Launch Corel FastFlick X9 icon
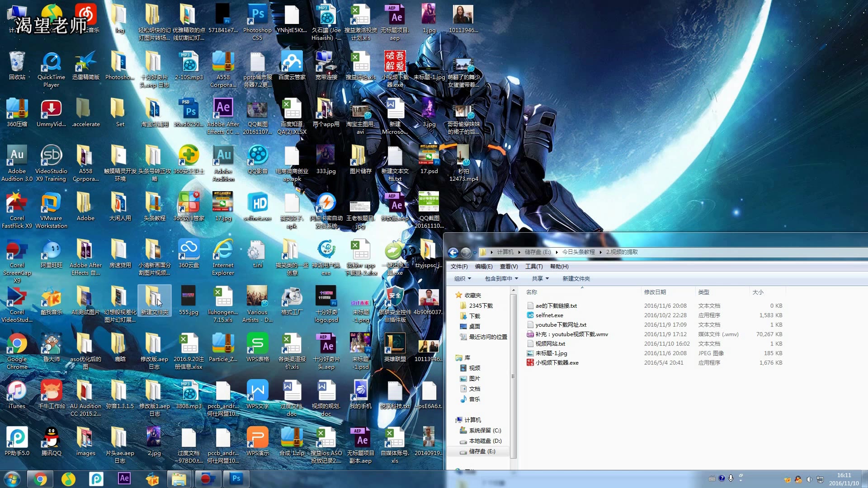Screen dimensions: 868x488 click(17, 210)
